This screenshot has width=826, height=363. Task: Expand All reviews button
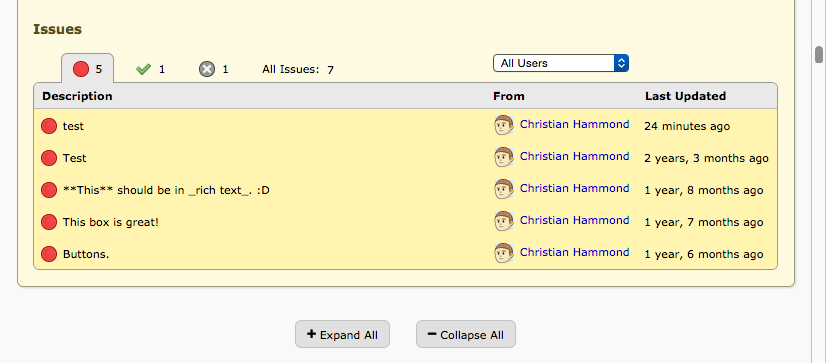pos(342,334)
